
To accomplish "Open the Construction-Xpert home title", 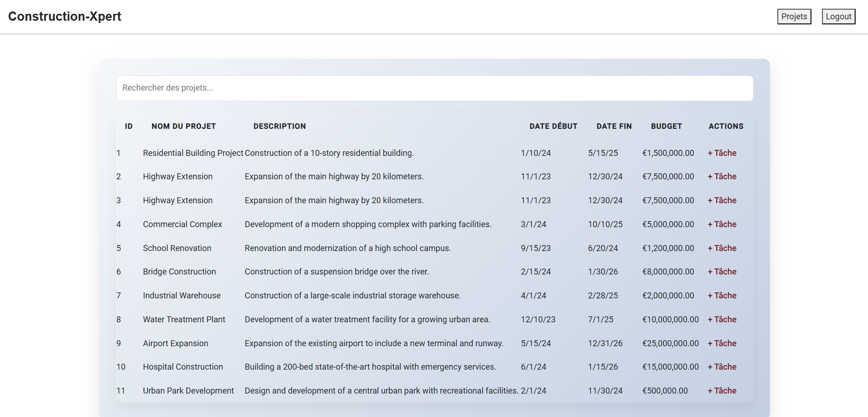I will tap(65, 17).
